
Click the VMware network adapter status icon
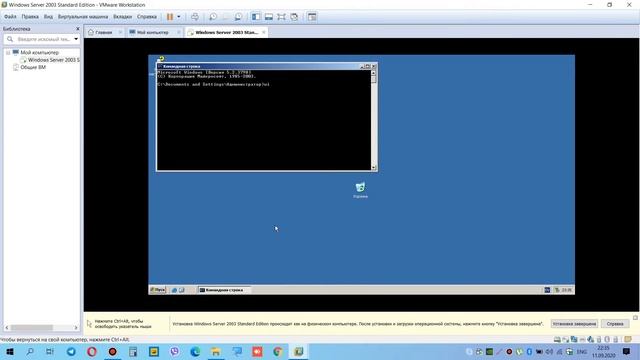pyautogui.click(x=574, y=339)
